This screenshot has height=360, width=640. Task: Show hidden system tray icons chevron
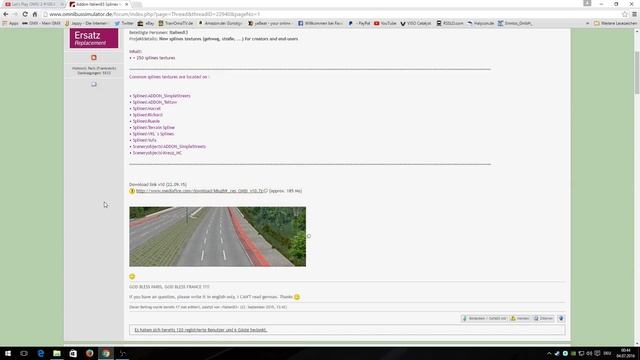coord(549,353)
